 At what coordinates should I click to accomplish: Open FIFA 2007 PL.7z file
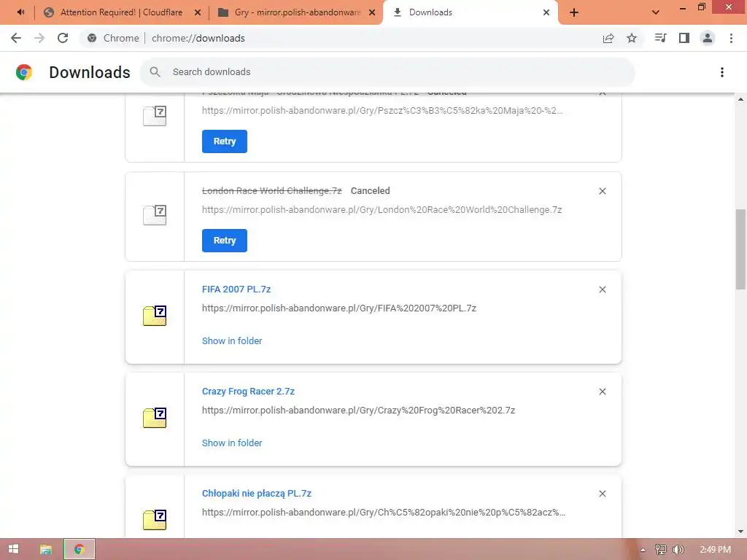tap(236, 289)
